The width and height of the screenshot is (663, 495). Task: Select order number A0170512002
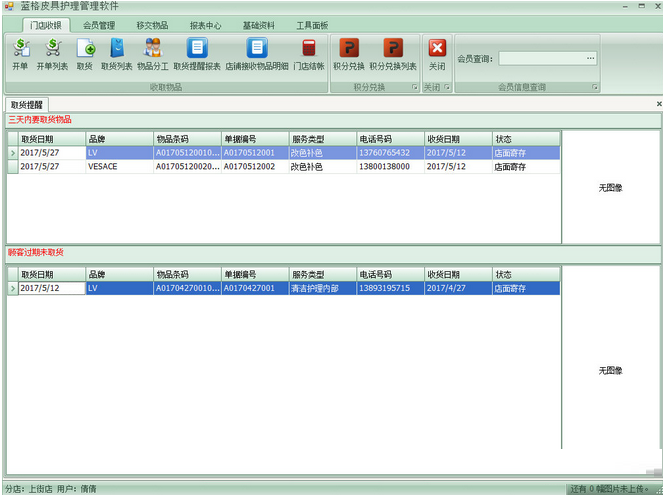point(255,167)
